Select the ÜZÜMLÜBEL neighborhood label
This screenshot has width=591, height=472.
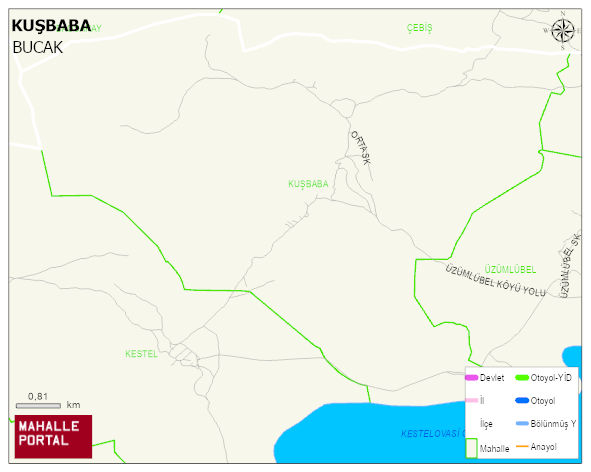point(510,270)
